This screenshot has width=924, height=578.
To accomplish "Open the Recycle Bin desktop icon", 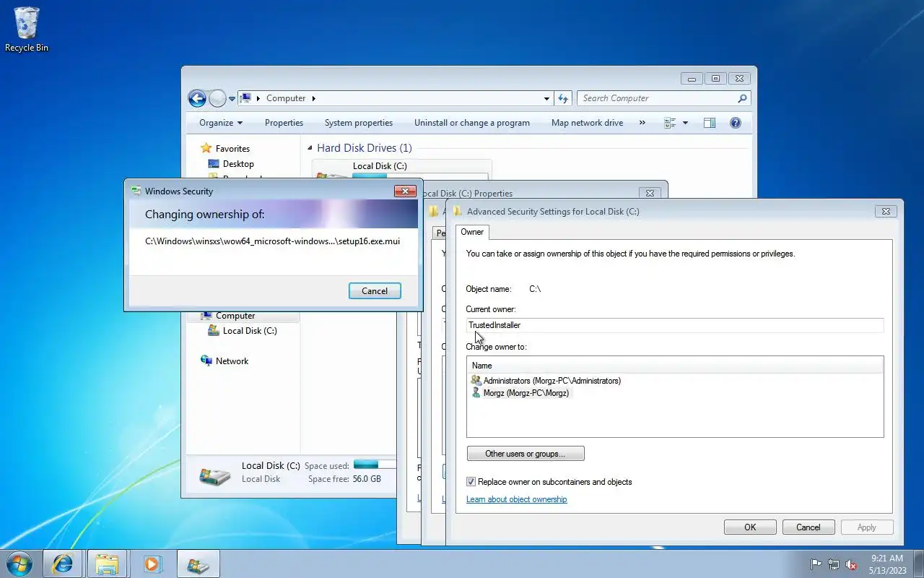I will coord(27,30).
